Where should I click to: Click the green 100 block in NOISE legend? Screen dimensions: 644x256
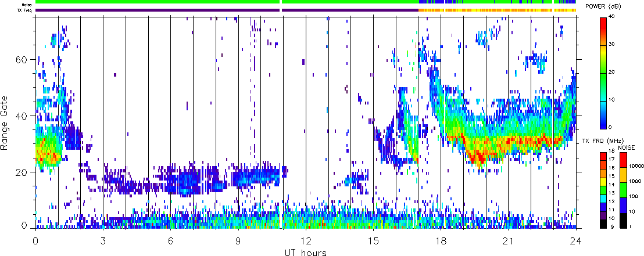624,190
